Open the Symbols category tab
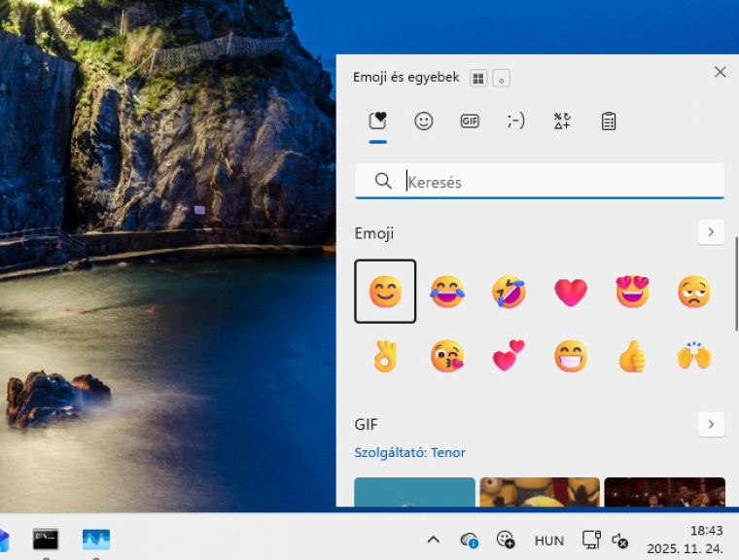This screenshot has width=739, height=560. click(562, 122)
